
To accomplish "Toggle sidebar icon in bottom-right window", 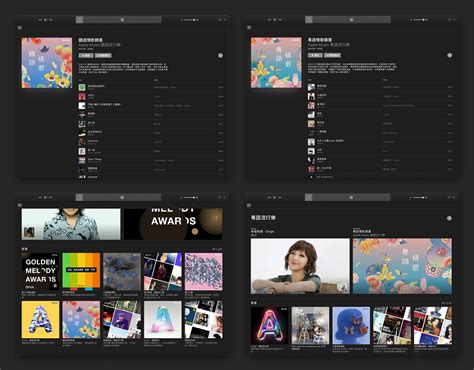I will 249,205.
